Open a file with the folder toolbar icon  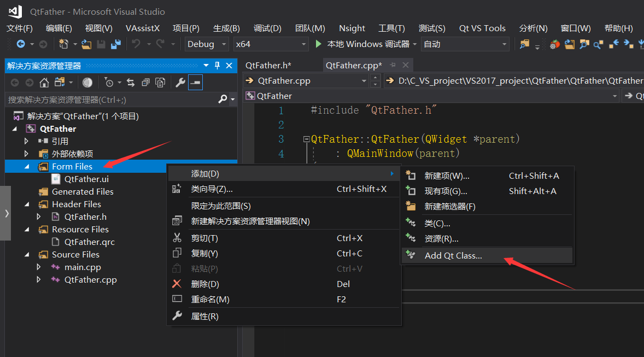86,44
